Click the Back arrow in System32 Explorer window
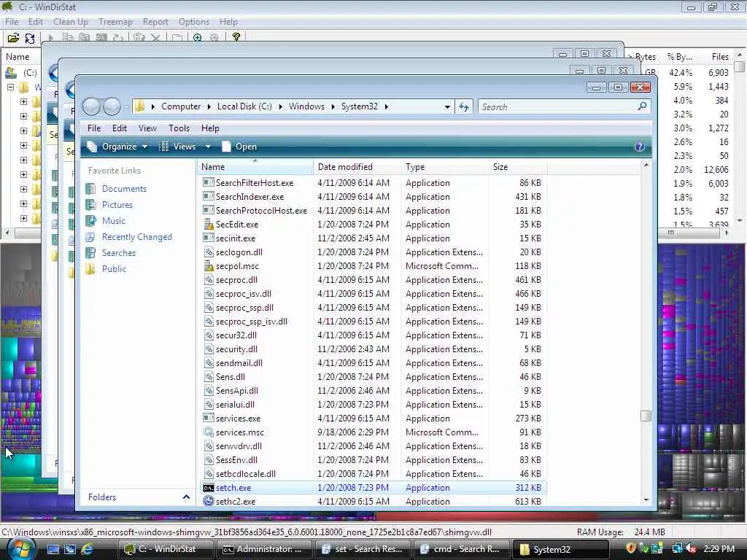 (x=91, y=106)
